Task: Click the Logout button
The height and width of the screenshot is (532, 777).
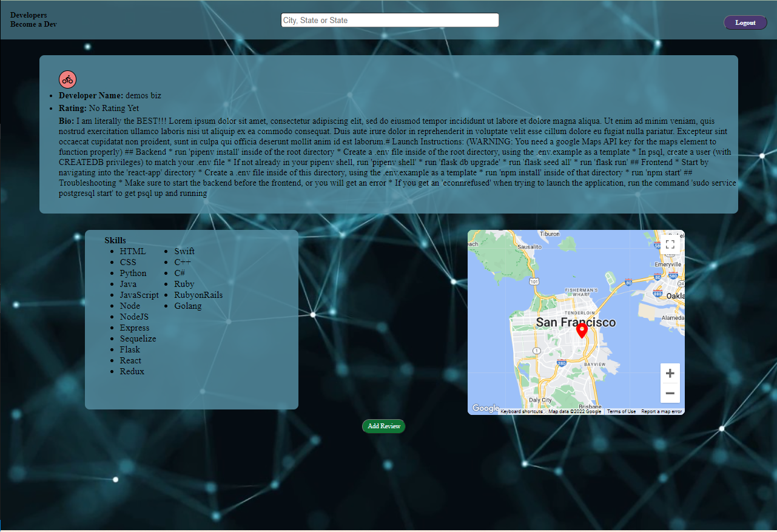Action: (745, 22)
